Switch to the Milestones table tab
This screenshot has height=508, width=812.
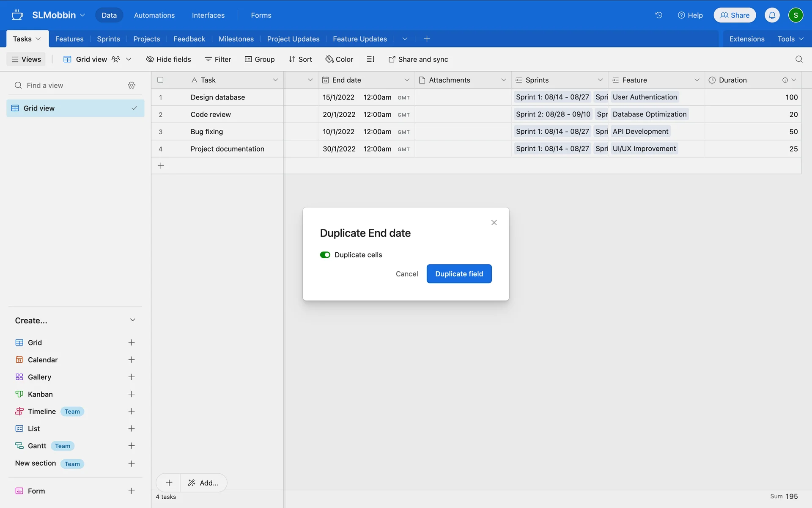coord(236,39)
